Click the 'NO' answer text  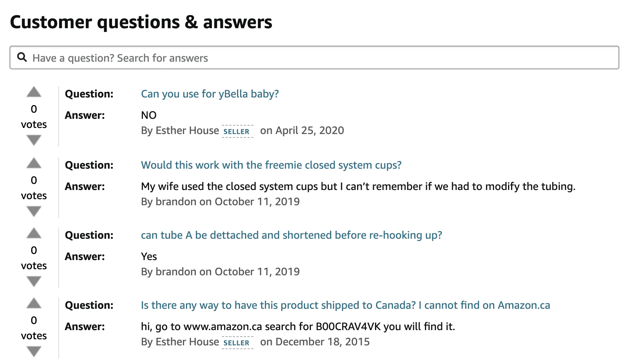[149, 115]
